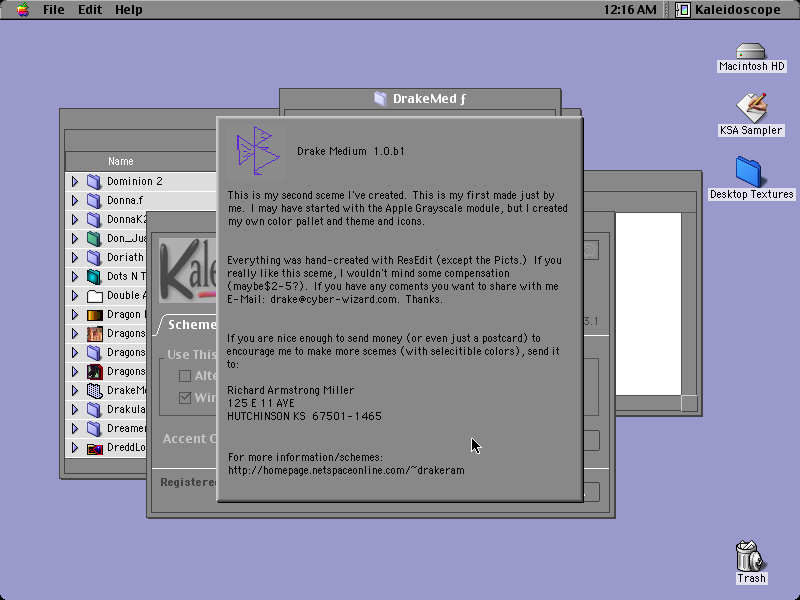
Task: Select the green Don_Jua folder icon
Action: [94, 239]
